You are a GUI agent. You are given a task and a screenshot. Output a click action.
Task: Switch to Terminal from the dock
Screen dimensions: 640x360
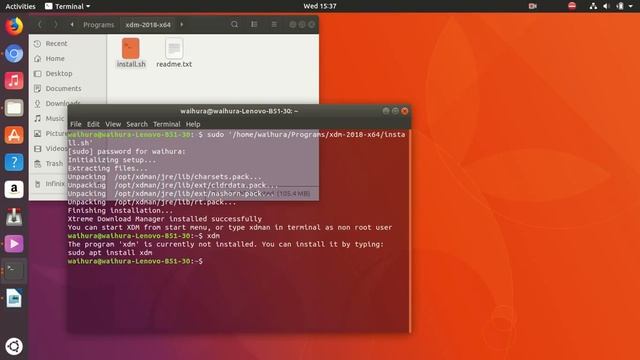pos(14,271)
